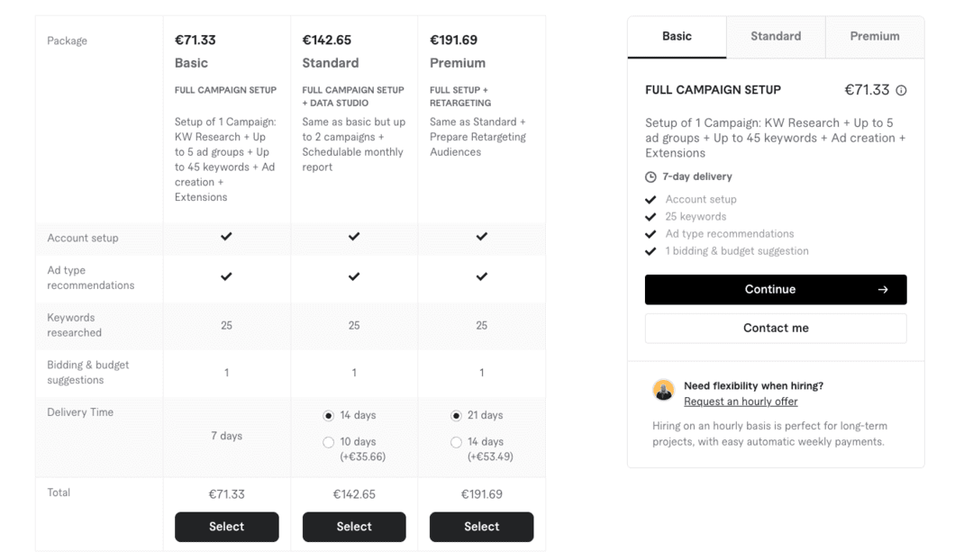Open the Standard package tab
The image size is (973, 560).
[x=776, y=37]
